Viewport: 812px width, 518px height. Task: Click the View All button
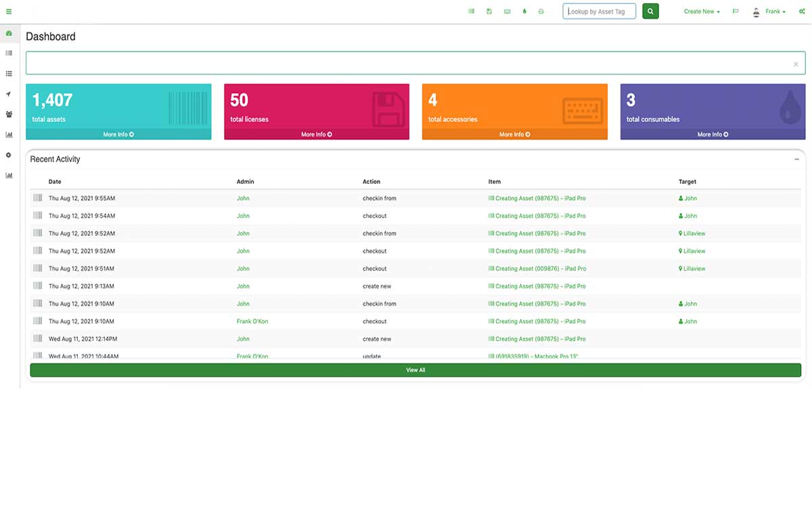point(415,370)
